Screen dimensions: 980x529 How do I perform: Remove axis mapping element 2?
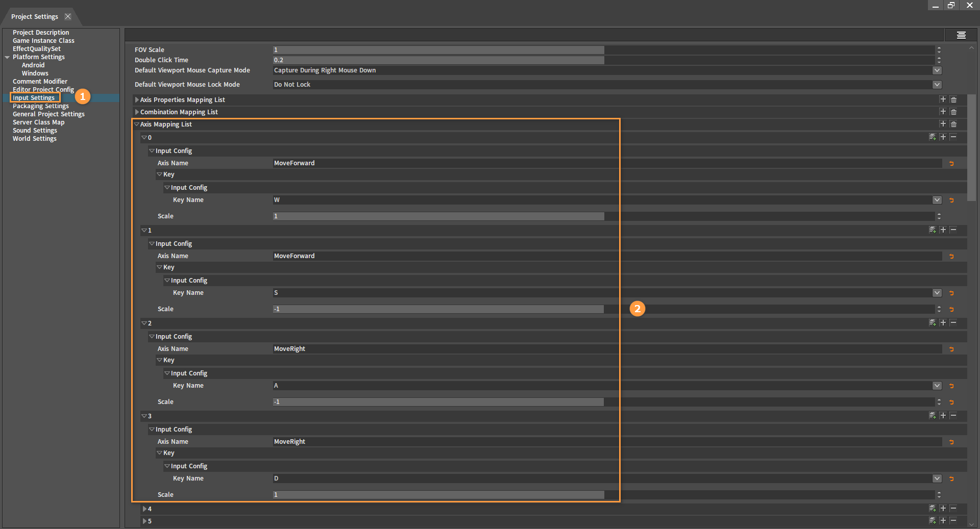click(x=953, y=323)
